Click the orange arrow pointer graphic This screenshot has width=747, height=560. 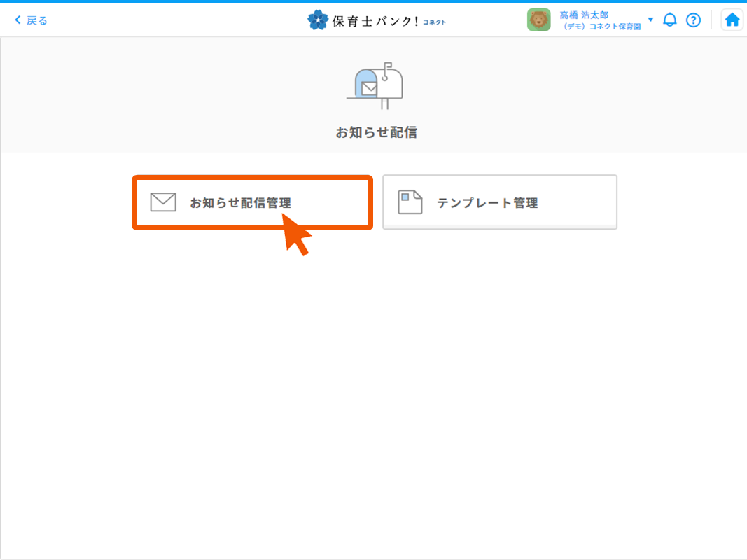click(x=297, y=235)
